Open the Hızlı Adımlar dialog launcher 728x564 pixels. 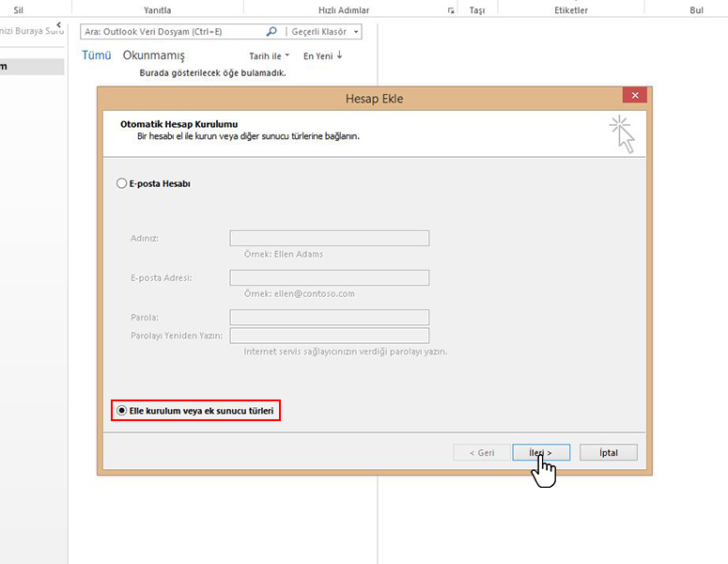point(452,10)
